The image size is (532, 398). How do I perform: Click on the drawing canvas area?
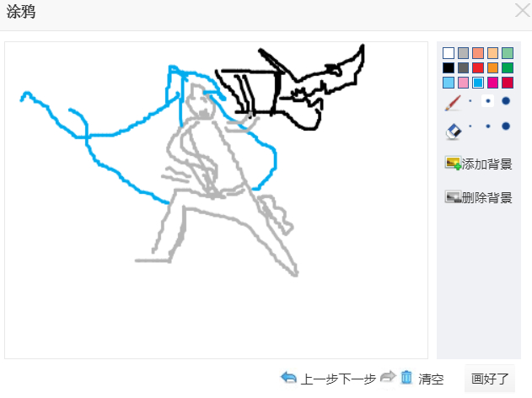tap(216, 200)
